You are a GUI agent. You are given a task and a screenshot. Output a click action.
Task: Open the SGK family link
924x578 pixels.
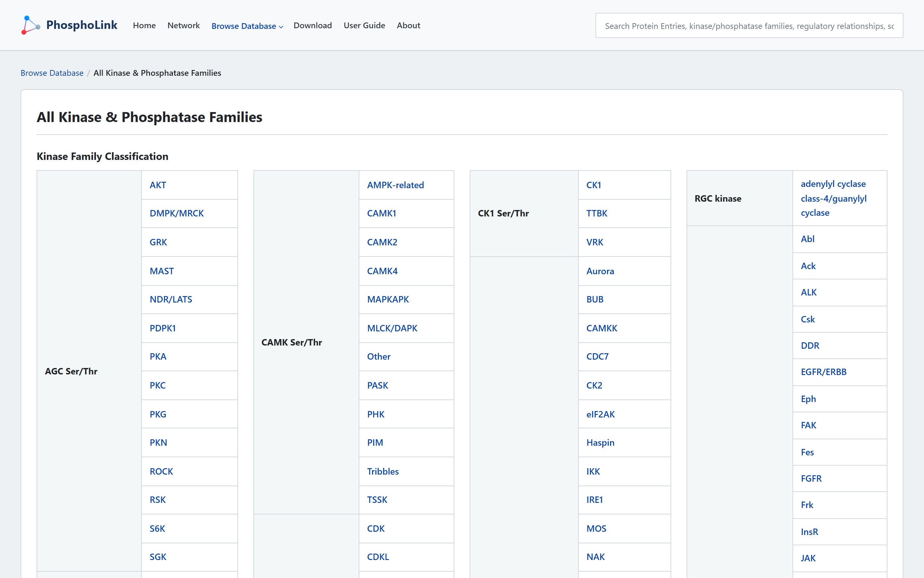click(x=158, y=557)
